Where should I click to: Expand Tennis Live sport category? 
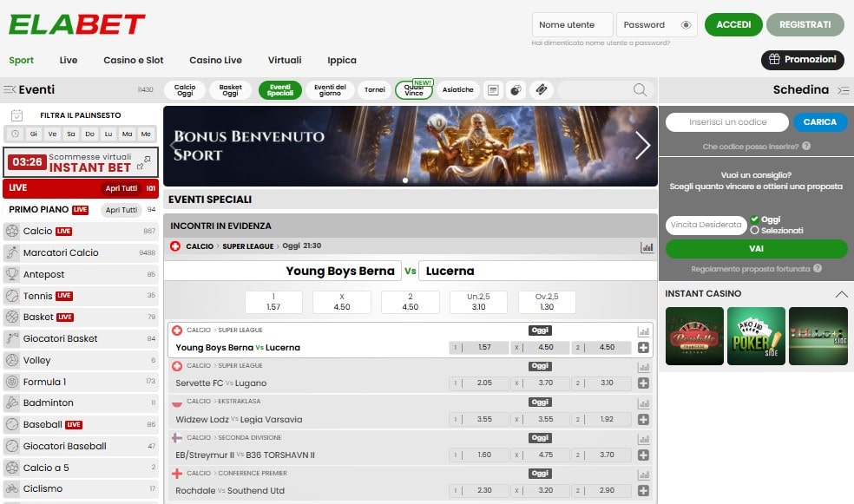pyautogui.click(x=81, y=296)
